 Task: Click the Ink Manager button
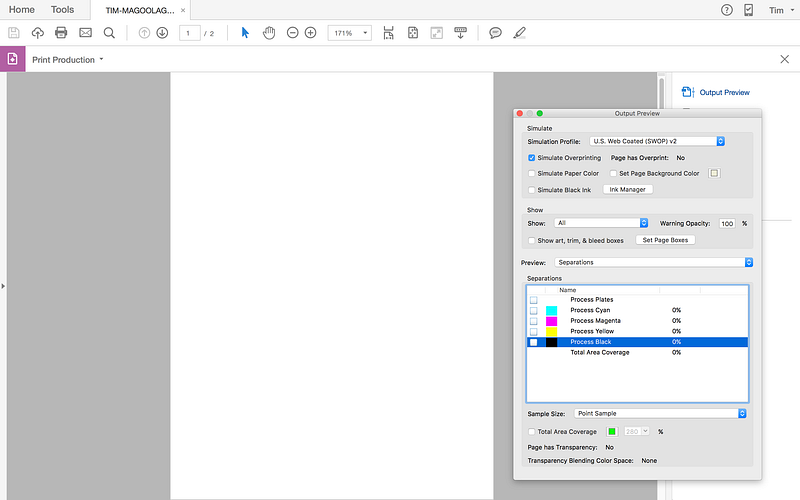(628, 189)
